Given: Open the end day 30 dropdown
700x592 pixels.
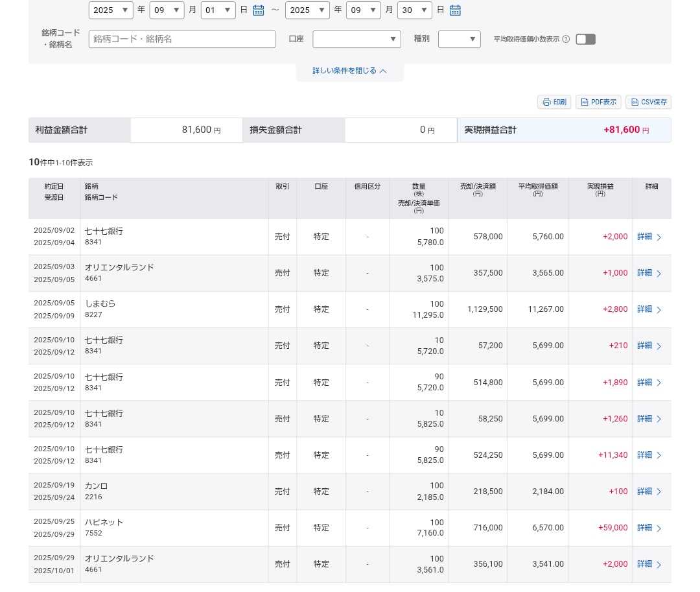Looking at the screenshot, I should point(415,10).
